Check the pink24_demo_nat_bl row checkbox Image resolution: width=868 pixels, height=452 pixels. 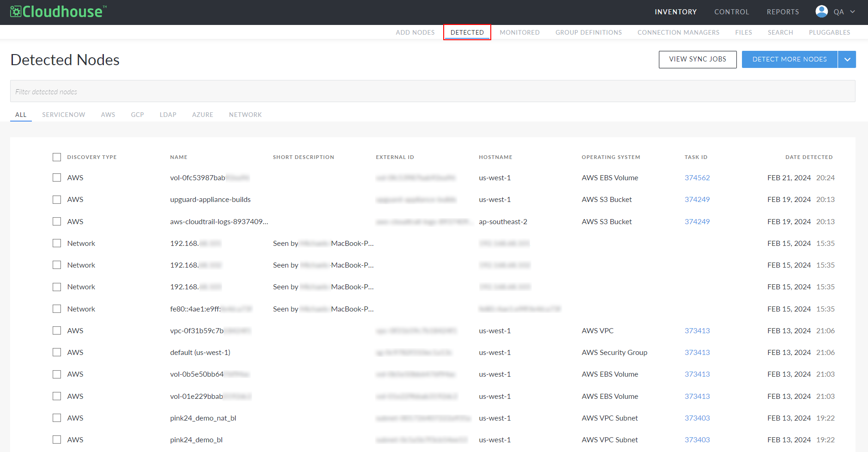tap(57, 418)
